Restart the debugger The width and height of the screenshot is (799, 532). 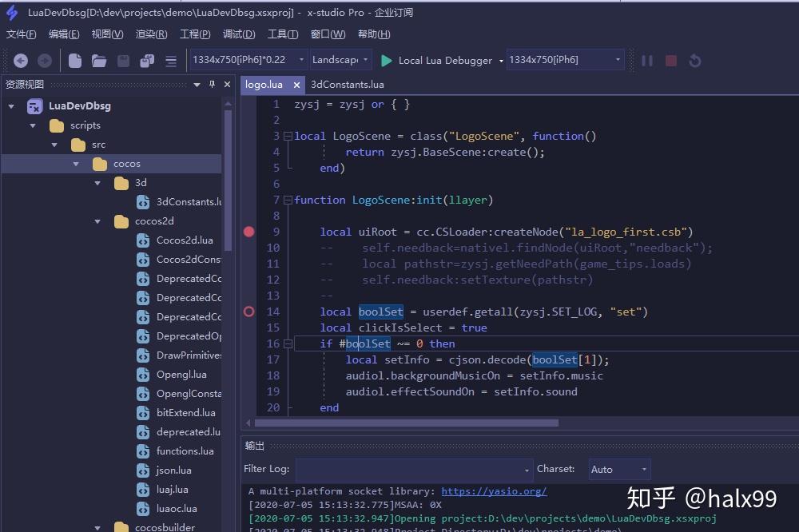694,60
